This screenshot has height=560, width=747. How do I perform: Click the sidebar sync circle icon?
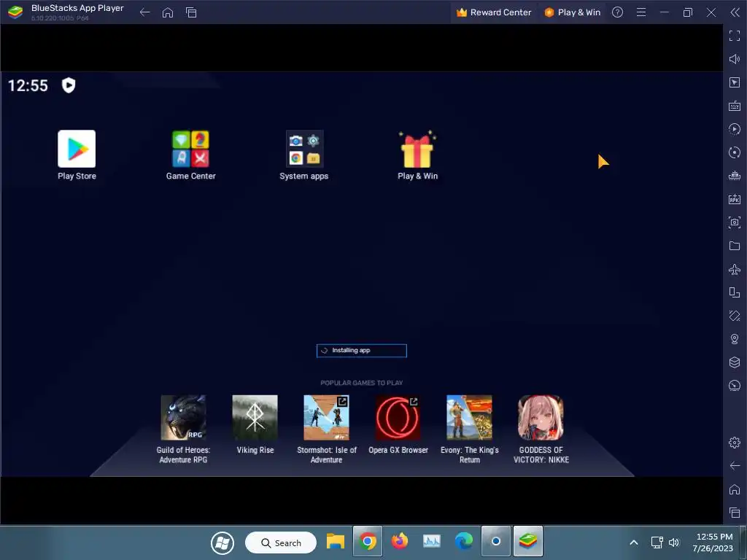[x=735, y=152]
